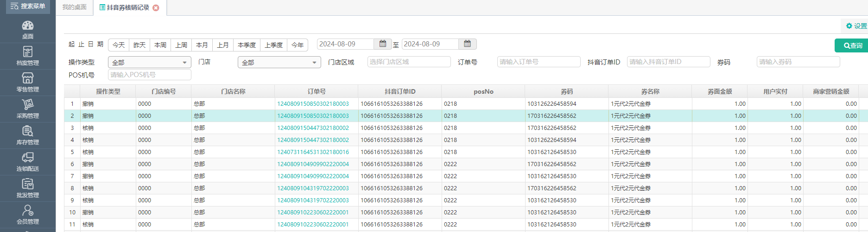Open order link in row 8
This screenshot has height=232, width=868.
click(313, 188)
